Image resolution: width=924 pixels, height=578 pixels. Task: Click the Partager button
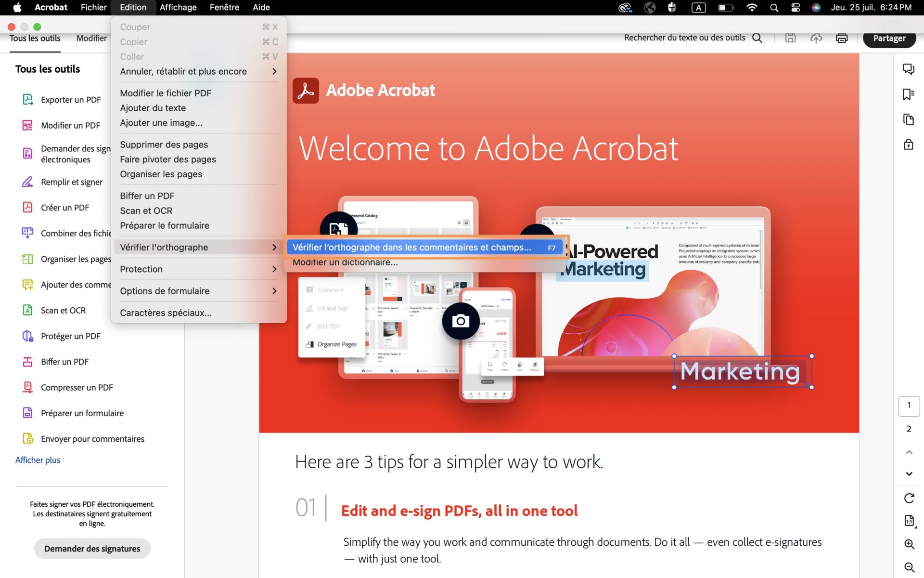tap(888, 38)
